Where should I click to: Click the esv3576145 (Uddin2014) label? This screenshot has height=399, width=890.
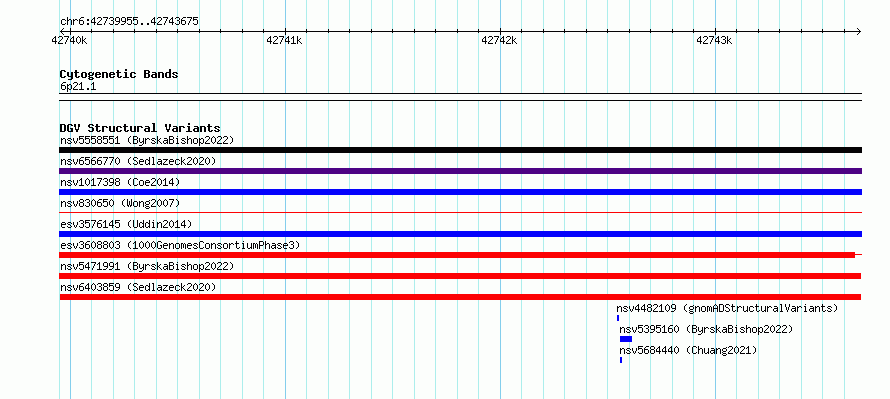pyautogui.click(x=126, y=224)
